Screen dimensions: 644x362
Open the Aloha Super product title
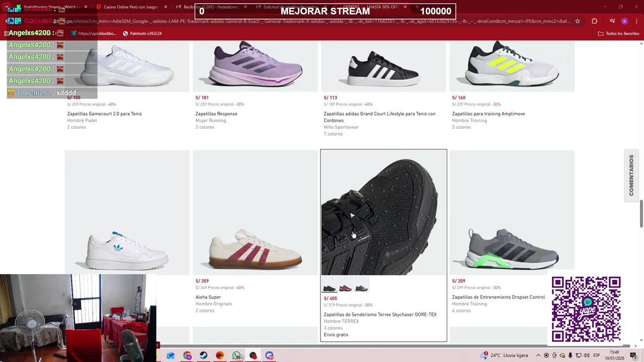pos(208,297)
